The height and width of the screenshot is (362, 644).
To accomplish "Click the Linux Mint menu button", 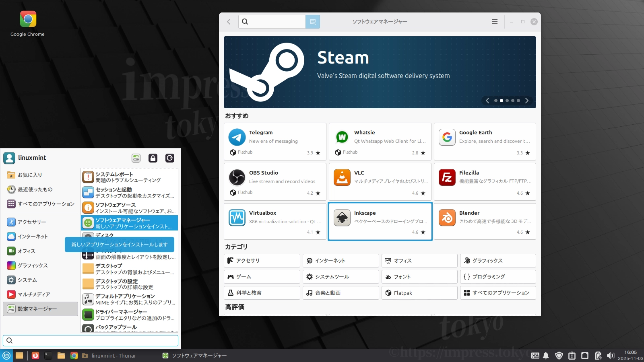I will point(6,356).
